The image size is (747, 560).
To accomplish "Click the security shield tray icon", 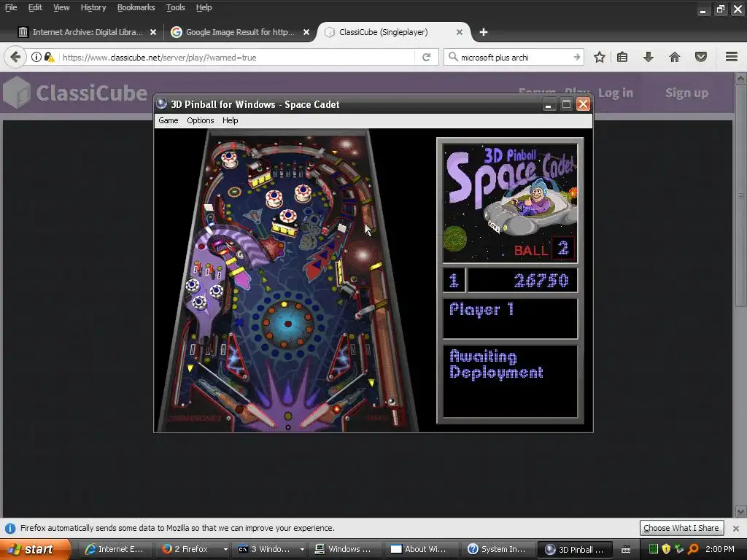I will point(666,549).
